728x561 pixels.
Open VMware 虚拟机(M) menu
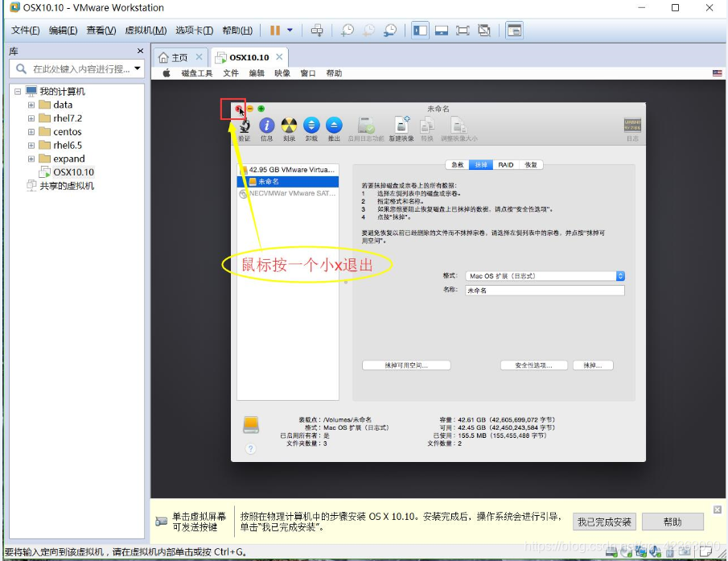[x=146, y=31]
